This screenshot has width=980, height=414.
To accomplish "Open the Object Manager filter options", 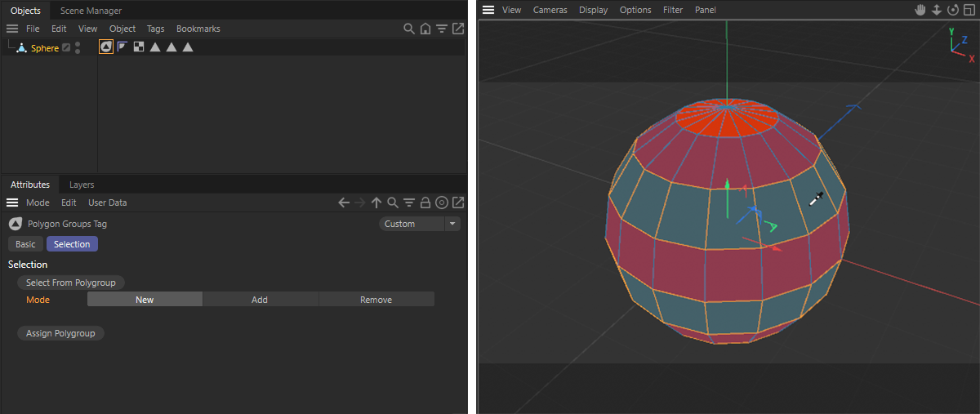I will (442, 29).
